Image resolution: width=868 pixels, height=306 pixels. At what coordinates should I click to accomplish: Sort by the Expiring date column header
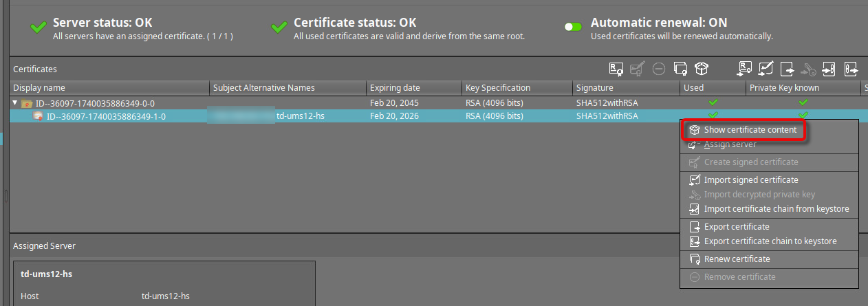[x=395, y=88]
